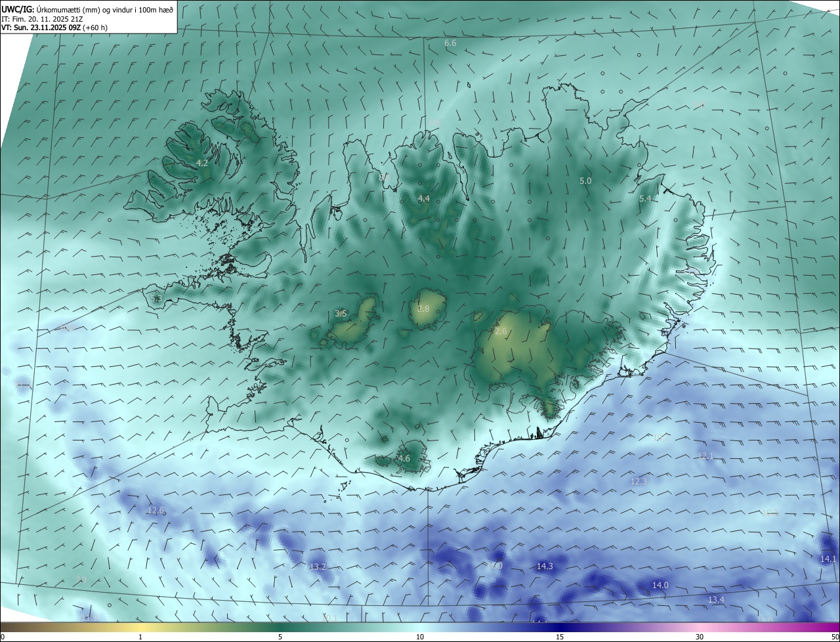Click the colorbar tick label 15
This screenshot has height=642, width=840.
(x=560, y=637)
